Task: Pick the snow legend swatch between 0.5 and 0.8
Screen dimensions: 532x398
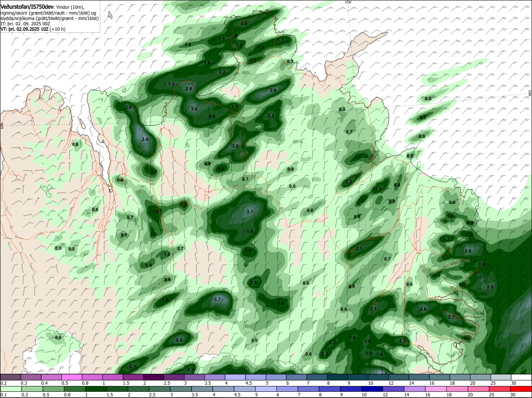Action: click(x=72, y=377)
